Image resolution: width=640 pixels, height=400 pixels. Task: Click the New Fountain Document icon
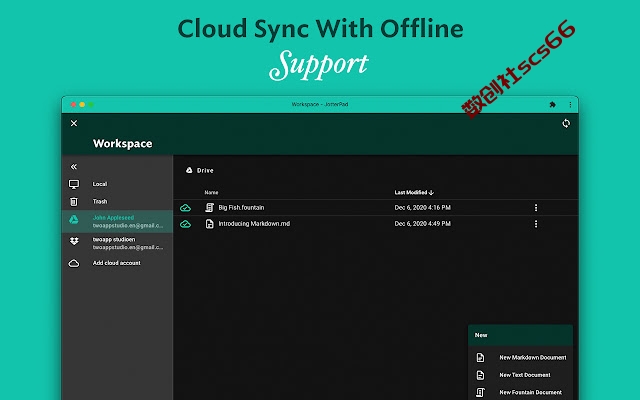point(480,393)
